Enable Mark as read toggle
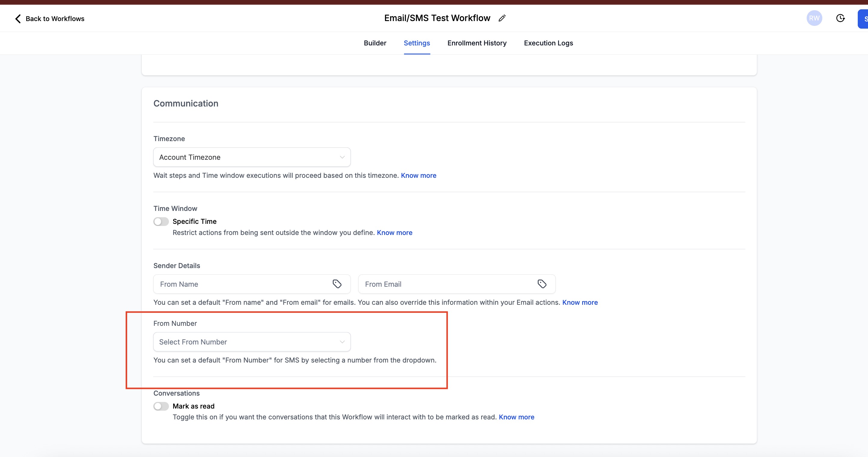 coord(161,406)
